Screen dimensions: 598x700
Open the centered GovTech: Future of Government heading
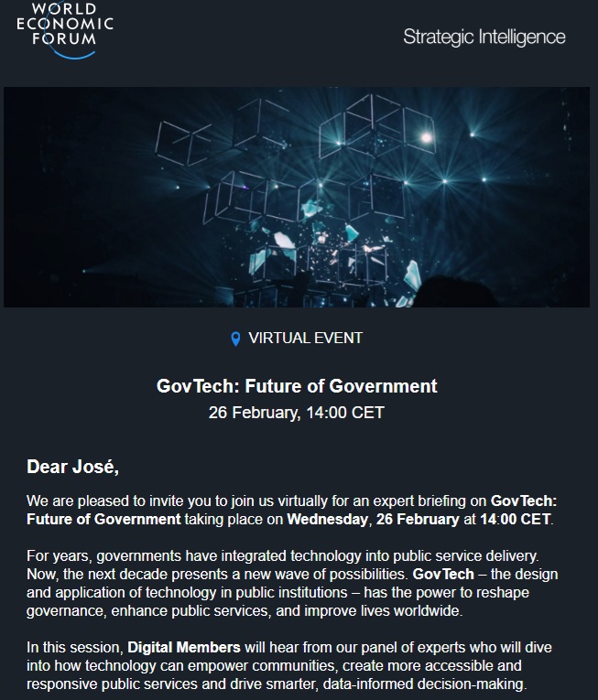pos(297,386)
